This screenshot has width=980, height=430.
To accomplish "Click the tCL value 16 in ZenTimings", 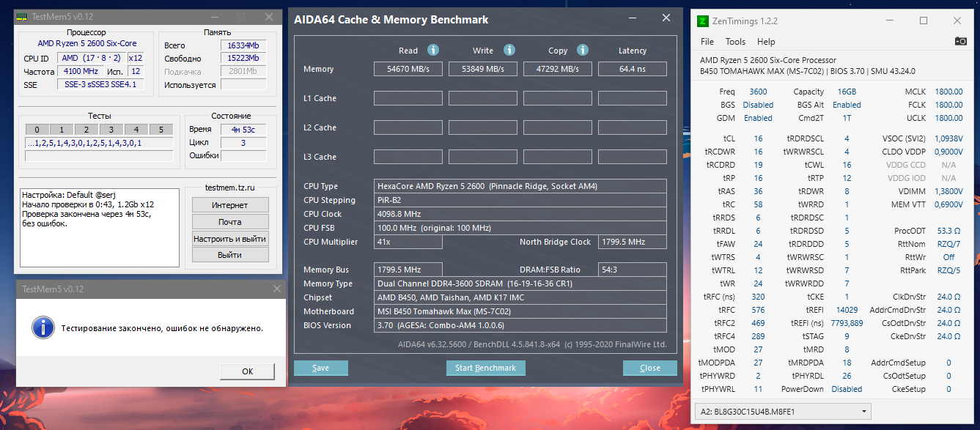I will coord(758,138).
